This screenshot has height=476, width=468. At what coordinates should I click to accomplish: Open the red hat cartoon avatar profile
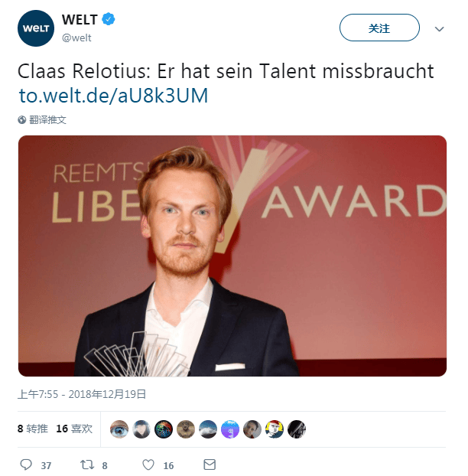point(275,429)
